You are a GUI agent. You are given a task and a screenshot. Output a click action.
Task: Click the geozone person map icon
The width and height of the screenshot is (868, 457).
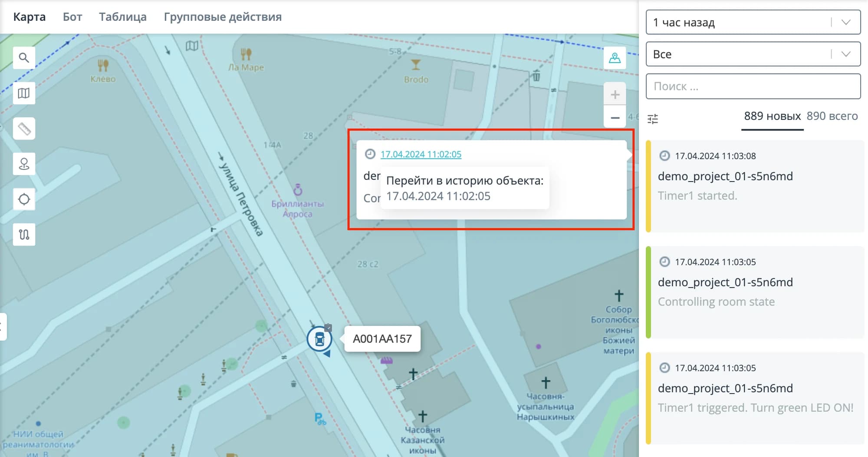pos(615,58)
